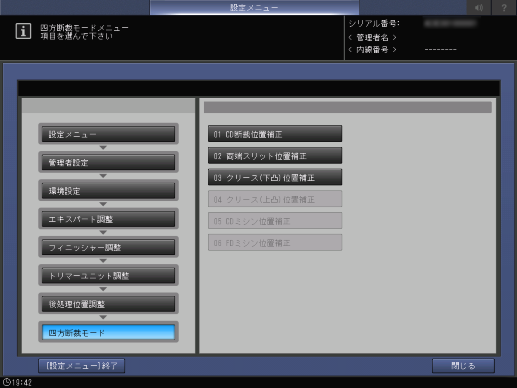Click the information icon beside the message

23,31
